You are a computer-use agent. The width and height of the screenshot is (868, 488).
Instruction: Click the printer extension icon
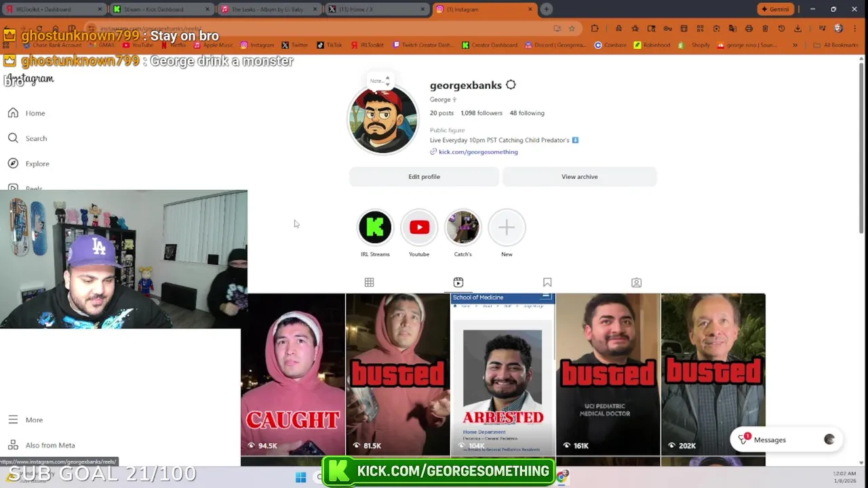pos(749,28)
